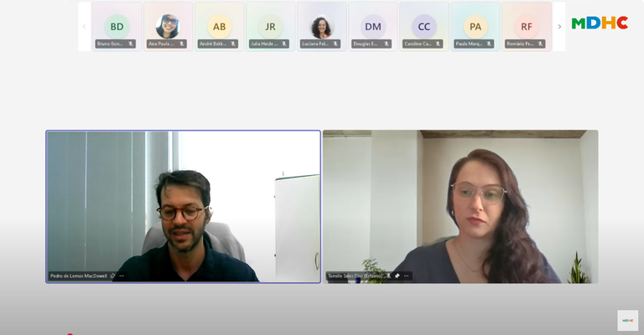Click Luciana Fel... name label
Screen dimensions: 644x335
pos(315,44)
